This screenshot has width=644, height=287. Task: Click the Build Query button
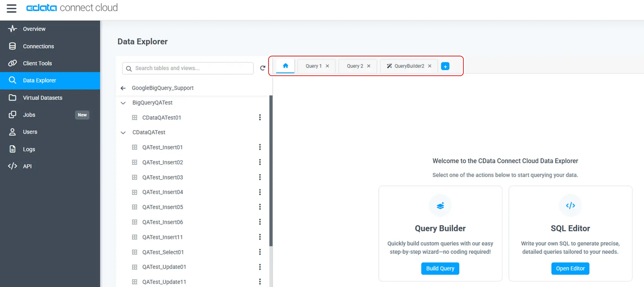pyautogui.click(x=440, y=269)
